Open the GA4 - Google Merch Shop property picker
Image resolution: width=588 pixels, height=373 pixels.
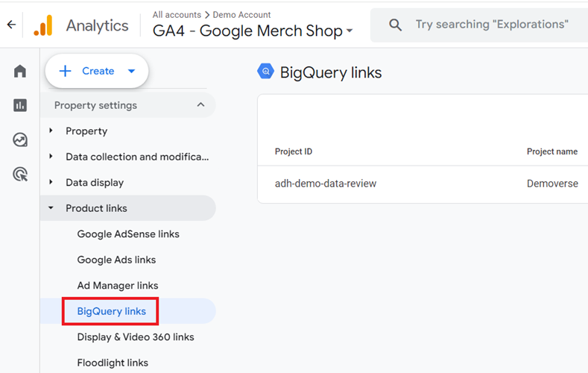click(253, 31)
